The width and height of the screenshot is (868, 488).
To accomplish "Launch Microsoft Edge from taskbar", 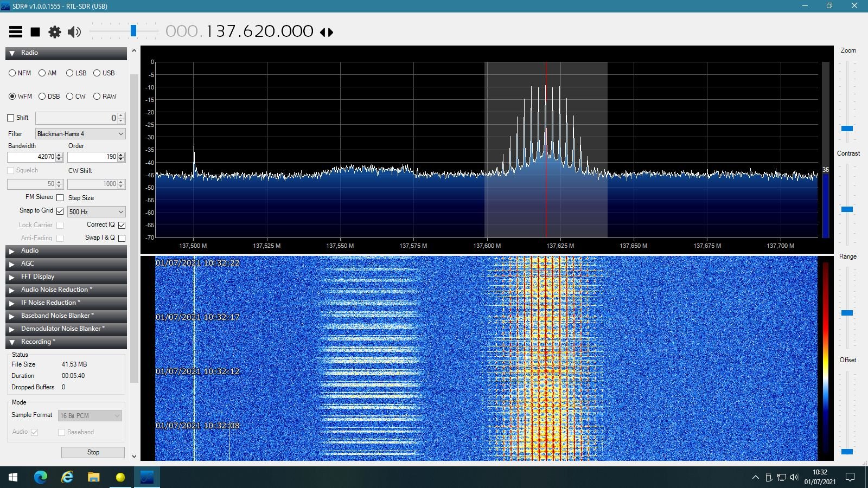I will [41, 477].
